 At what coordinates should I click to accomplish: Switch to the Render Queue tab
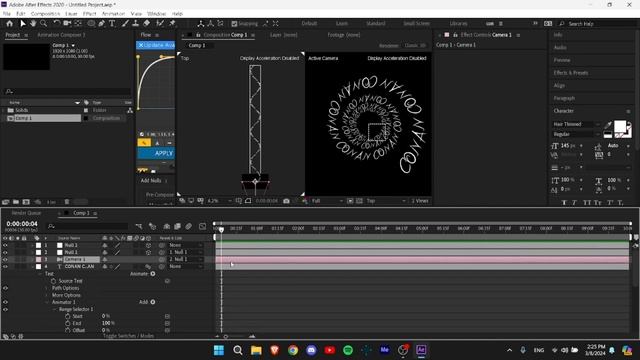point(26,213)
